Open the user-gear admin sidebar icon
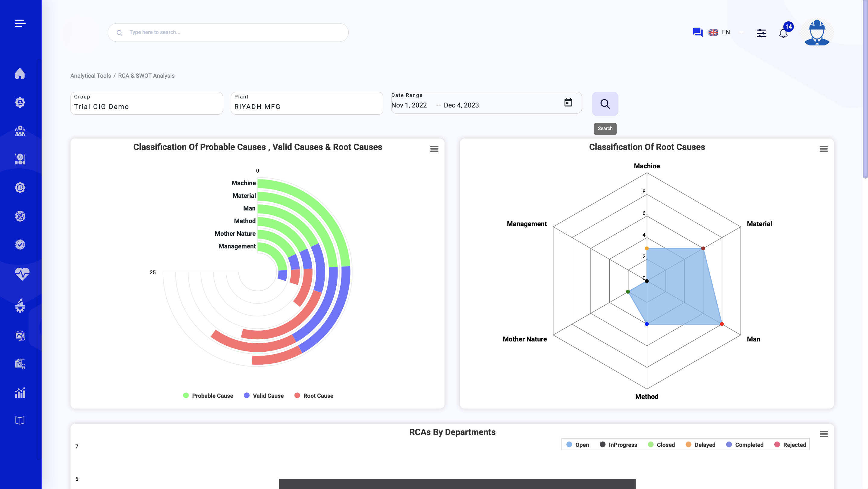 [x=20, y=102]
